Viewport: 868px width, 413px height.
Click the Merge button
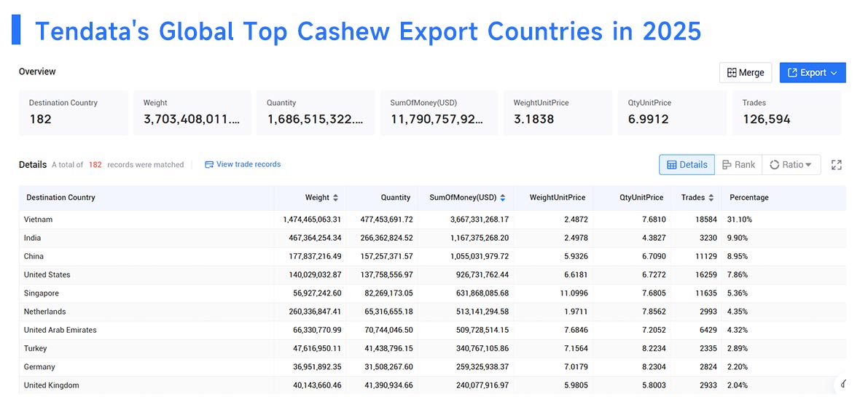745,73
